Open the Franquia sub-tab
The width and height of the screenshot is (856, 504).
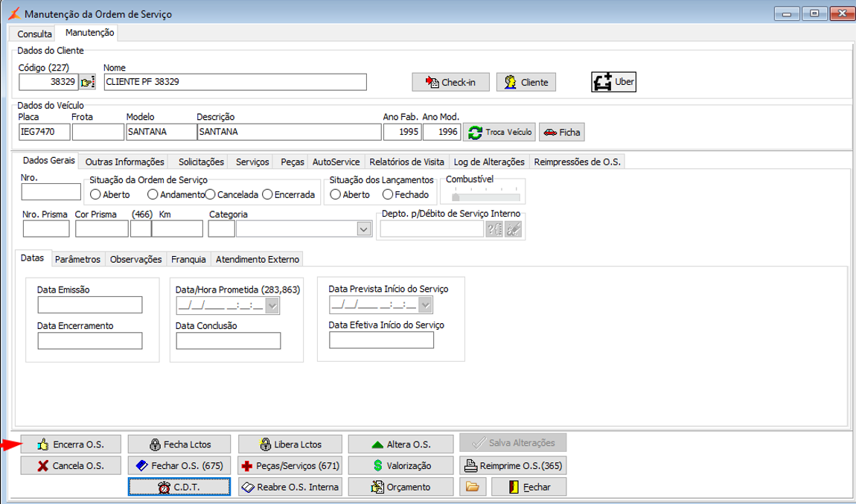188,259
